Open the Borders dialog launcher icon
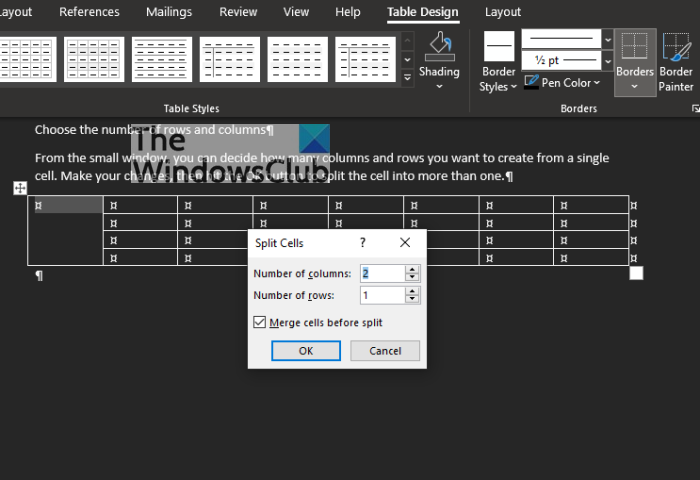Screen dimensions: 700x480 click(x=695, y=109)
